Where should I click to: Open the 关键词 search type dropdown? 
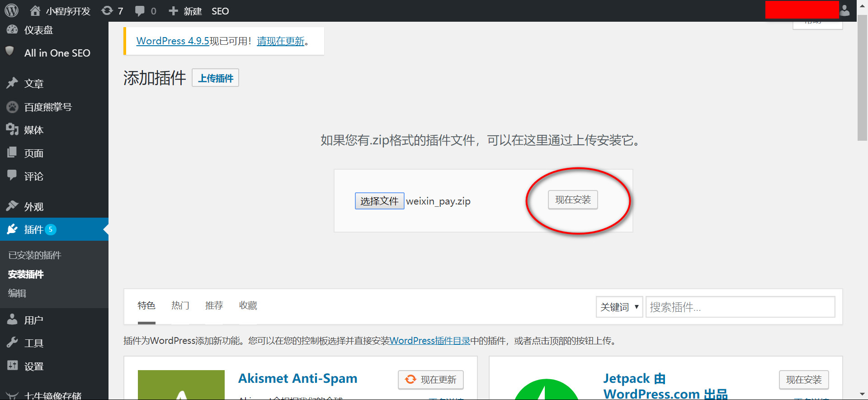click(x=619, y=307)
